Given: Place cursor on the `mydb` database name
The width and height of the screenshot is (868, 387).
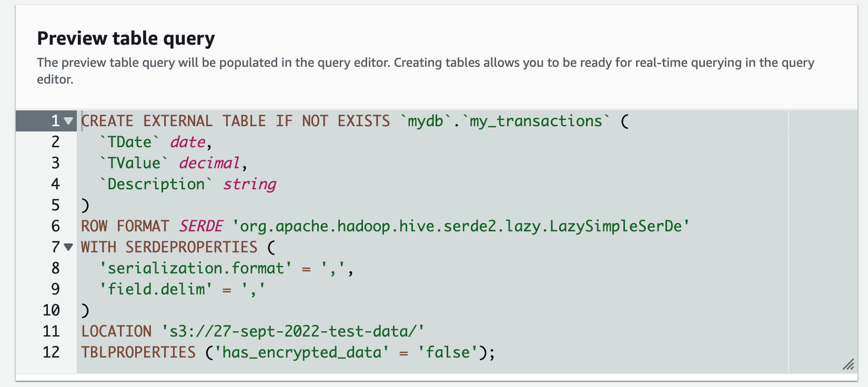Looking at the screenshot, I should tap(425, 121).
